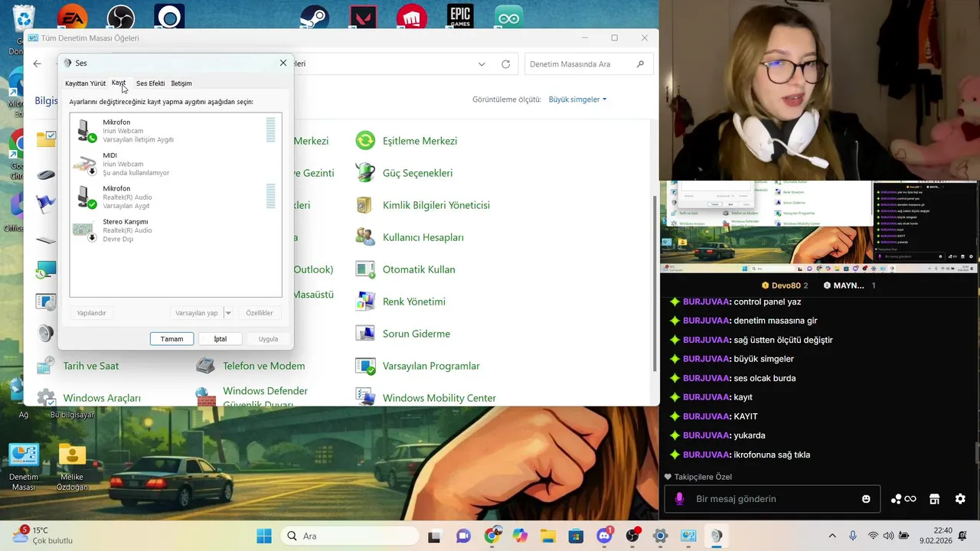
Task: Expand the Varsayılan yap dropdown arrow
Action: point(228,313)
